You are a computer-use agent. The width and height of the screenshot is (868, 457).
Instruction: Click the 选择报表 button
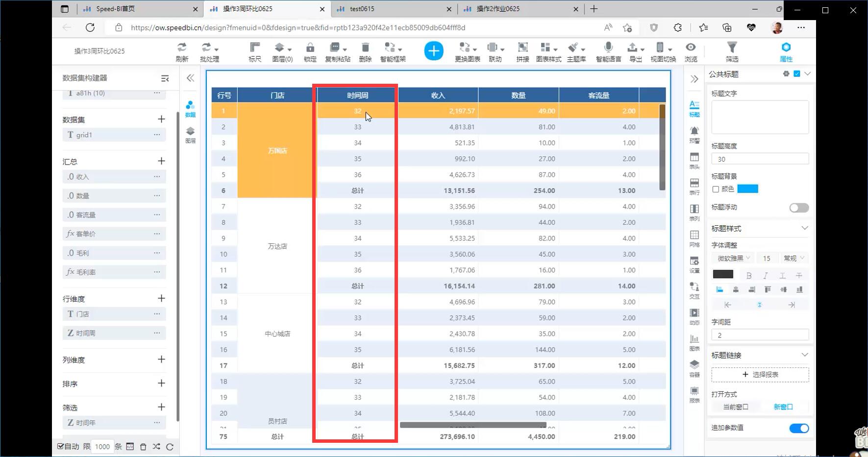click(760, 375)
